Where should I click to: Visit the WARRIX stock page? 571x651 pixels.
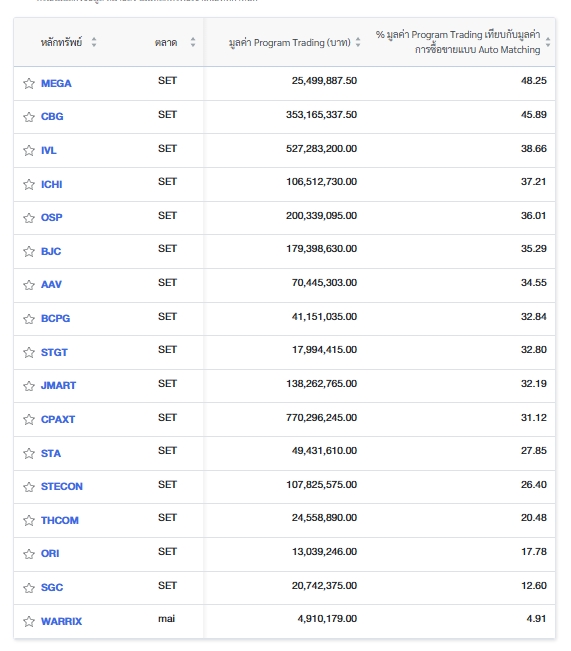point(61,621)
